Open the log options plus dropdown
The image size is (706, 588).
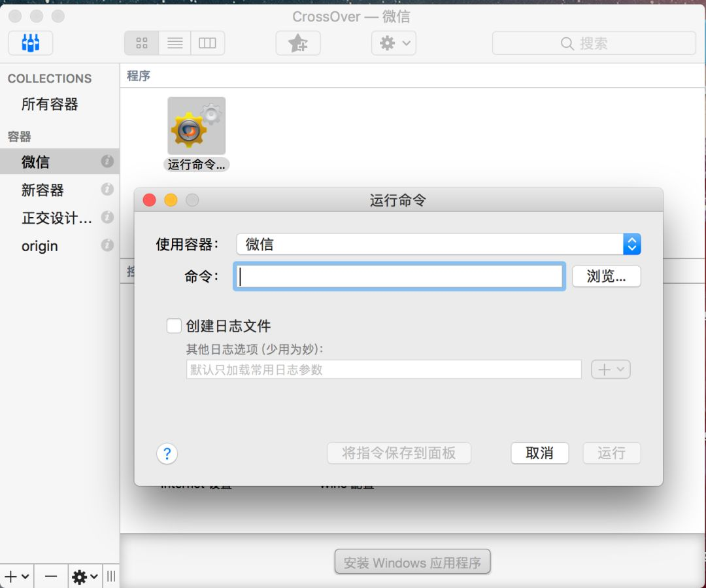click(x=611, y=370)
